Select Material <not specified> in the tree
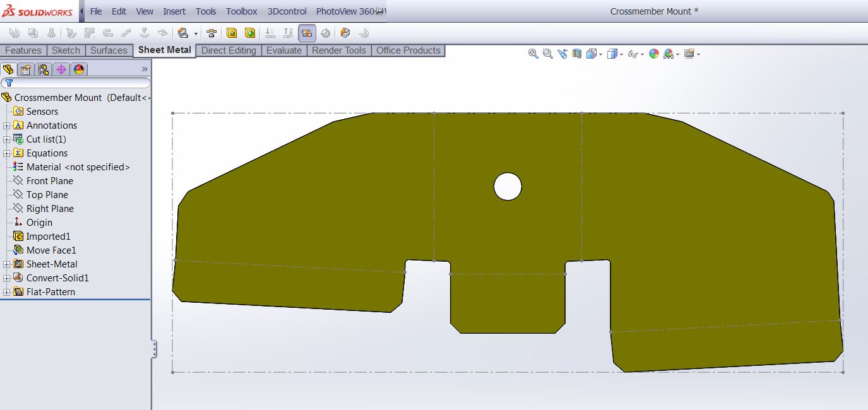This screenshot has height=410, width=868. tap(78, 167)
